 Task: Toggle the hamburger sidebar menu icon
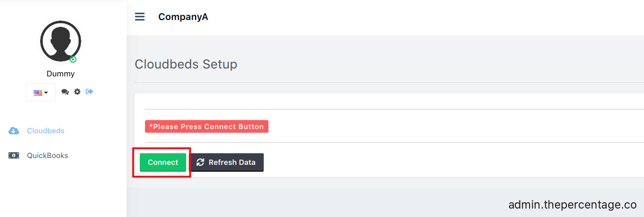[x=140, y=17]
